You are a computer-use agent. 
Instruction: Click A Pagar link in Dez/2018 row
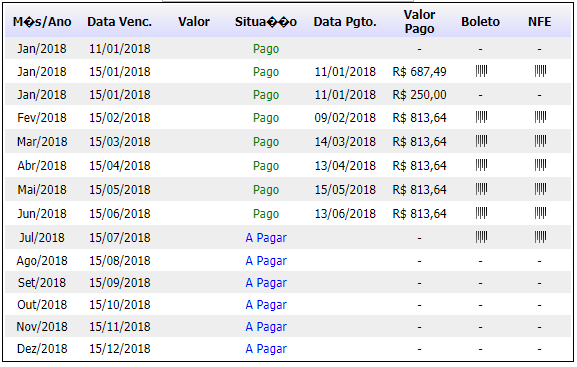tap(266, 349)
